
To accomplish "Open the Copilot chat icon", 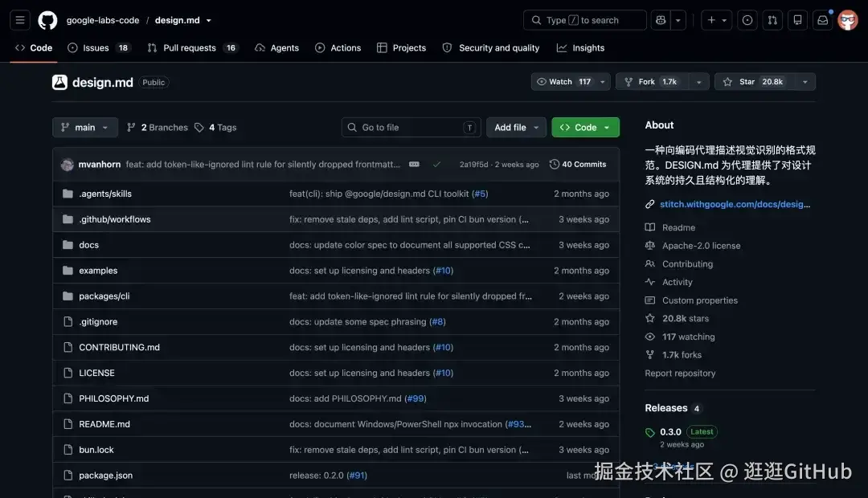I will [661, 20].
